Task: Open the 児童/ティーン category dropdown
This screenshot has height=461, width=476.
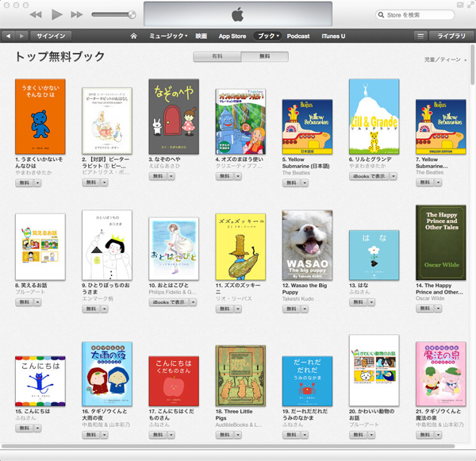Action: (x=445, y=60)
